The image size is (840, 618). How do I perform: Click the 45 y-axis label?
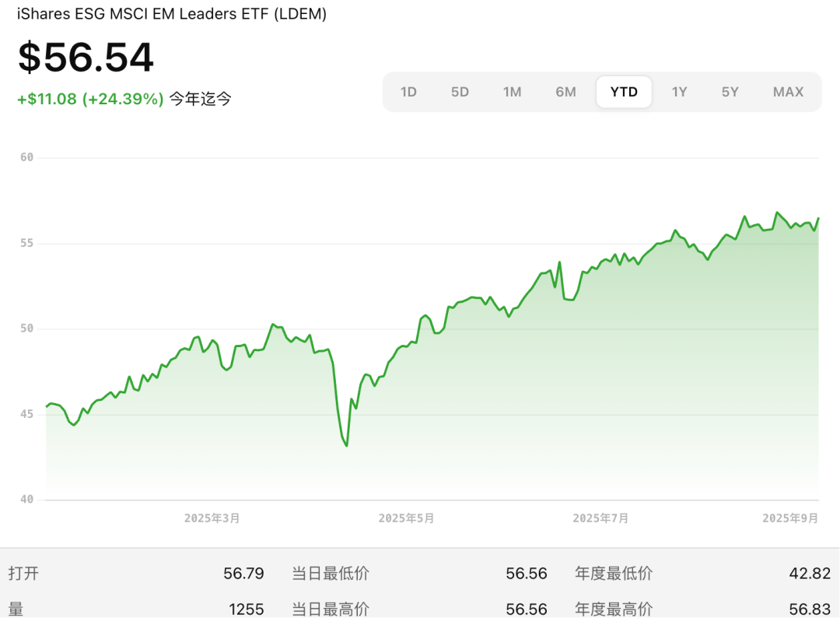click(26, 414)
